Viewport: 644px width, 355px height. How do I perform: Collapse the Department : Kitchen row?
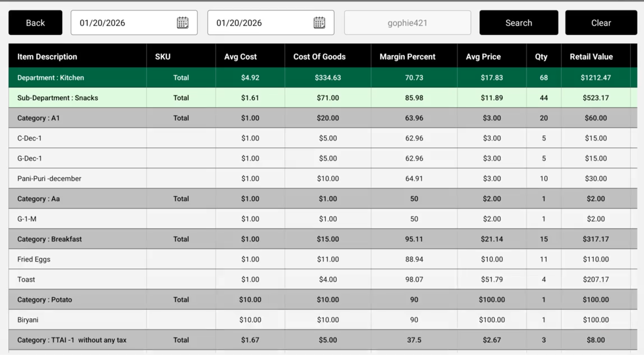click(x=51, y=78)
